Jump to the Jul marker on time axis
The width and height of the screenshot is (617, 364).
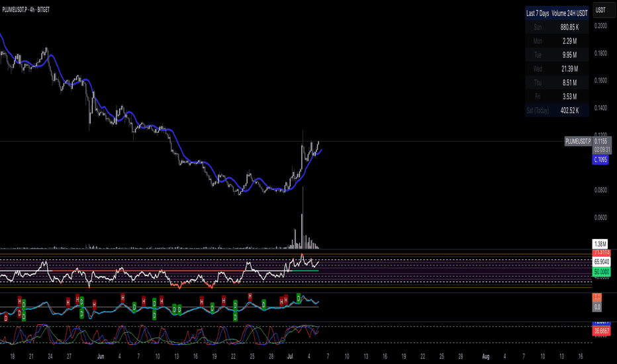[x=290, y=357]
